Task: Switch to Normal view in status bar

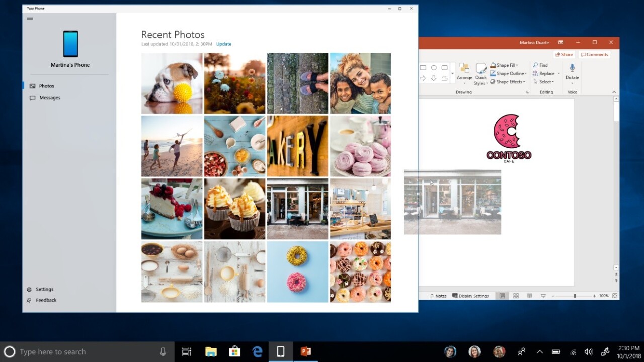Action: point(502,296)
